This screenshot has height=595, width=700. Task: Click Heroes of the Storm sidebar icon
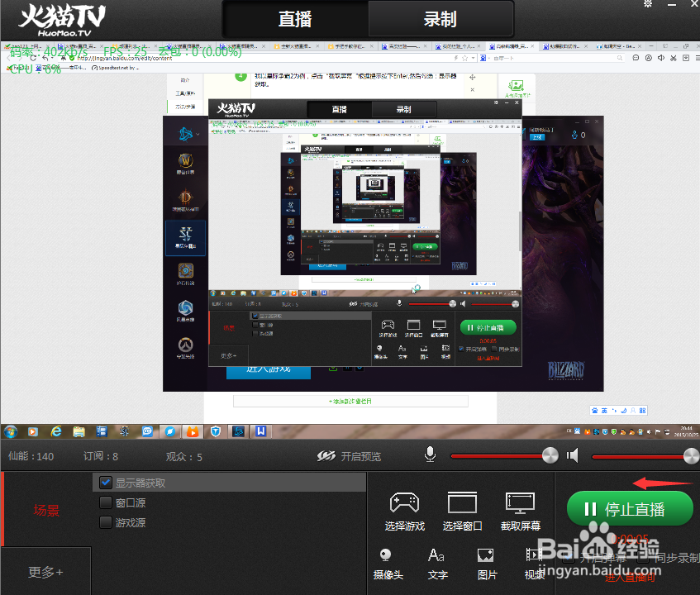tap(185, 311)
